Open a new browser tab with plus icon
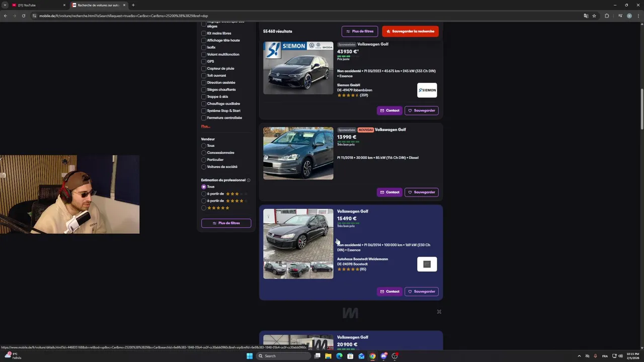Image resolution: width=644 pixels, height=362 pixels. [133, 5]
